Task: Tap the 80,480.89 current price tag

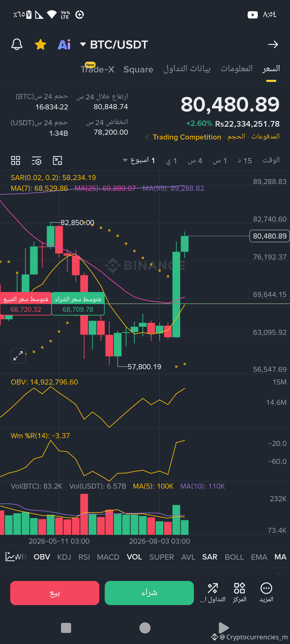Action: pos(270,236)
